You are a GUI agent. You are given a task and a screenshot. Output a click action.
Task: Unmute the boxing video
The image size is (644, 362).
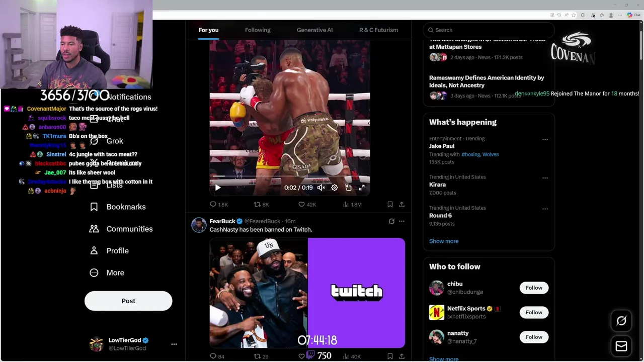321,188
